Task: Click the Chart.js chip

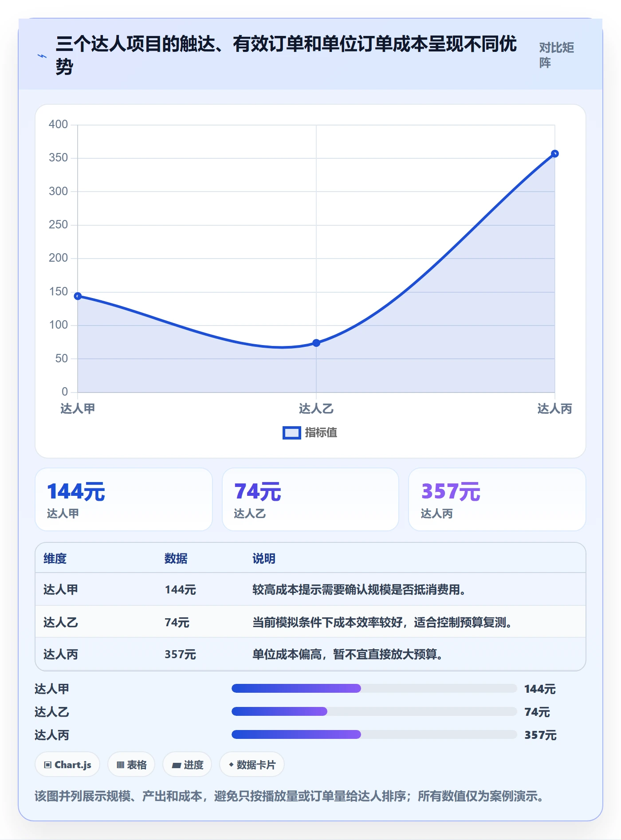Action: [67, 765]
